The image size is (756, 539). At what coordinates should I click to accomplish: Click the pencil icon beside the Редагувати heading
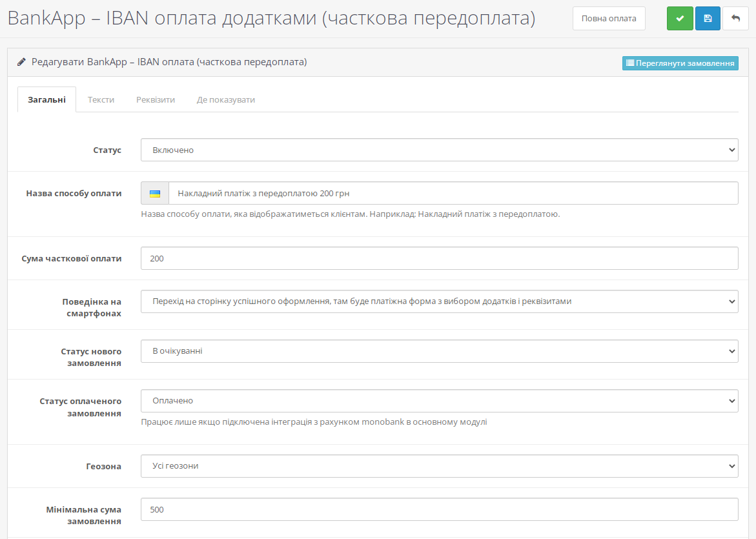click(x=22, y=63)
